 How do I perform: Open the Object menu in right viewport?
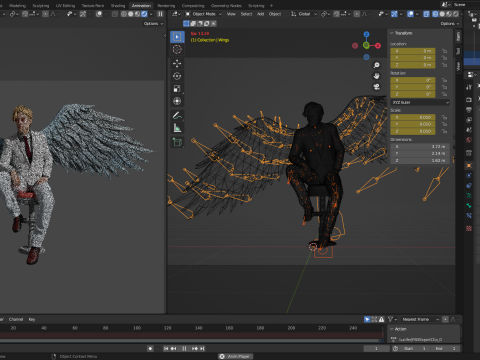275,14
